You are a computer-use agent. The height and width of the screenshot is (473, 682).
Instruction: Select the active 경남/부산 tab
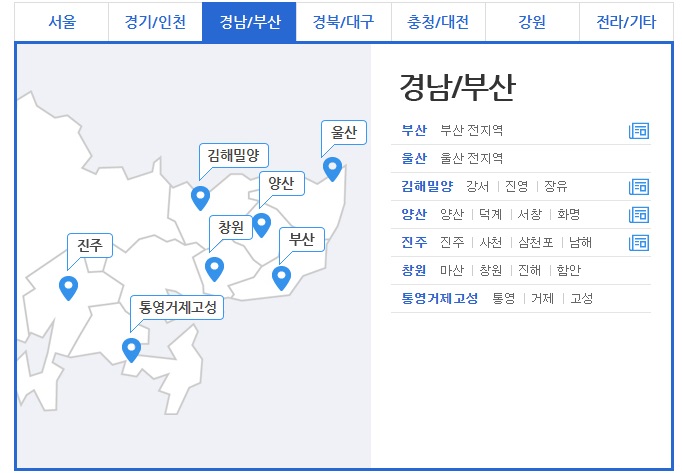(x=249, y=22)
